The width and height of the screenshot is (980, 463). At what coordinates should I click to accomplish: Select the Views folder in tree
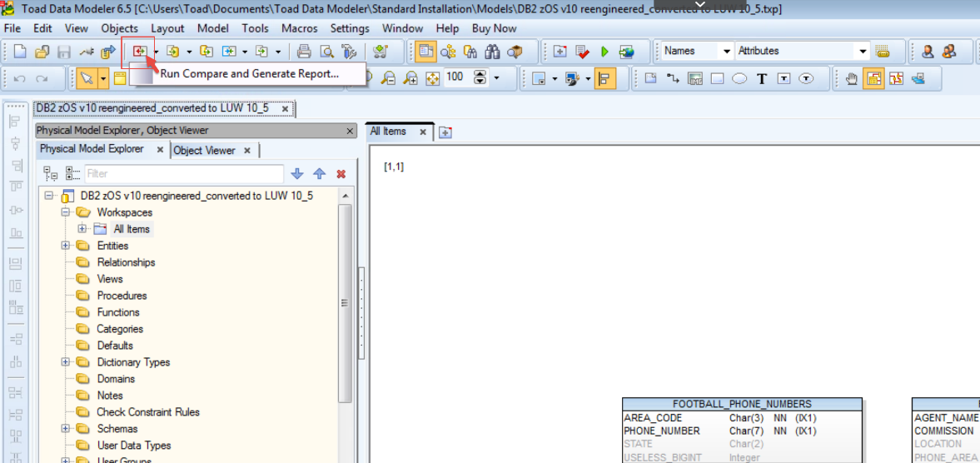(x=110, y=279)
